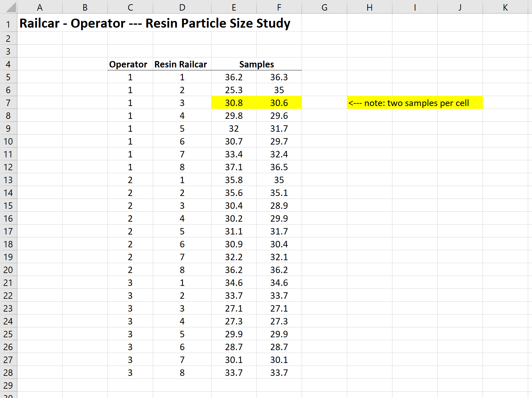Screen dimensions: 532x398
Task: Click the cell containing 32.1
Action: point(279,257)
